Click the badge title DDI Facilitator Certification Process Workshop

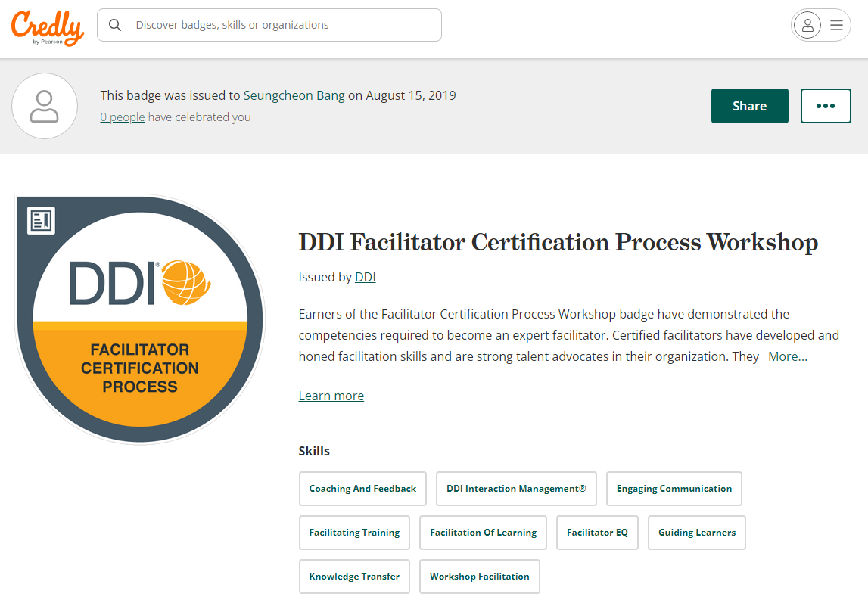click(x=558, y=242)
